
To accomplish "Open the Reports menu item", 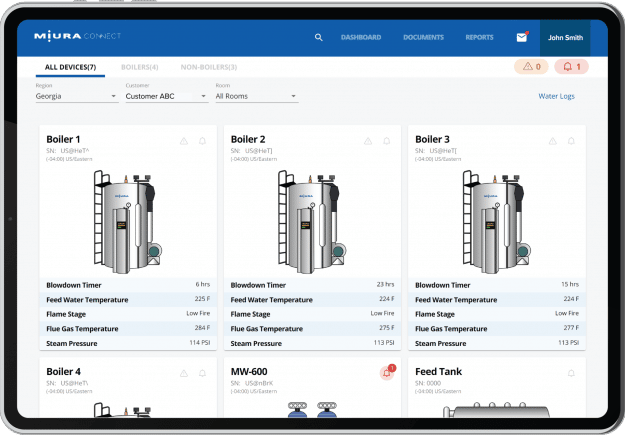I will pyautogui.click(x=480, y=37).
